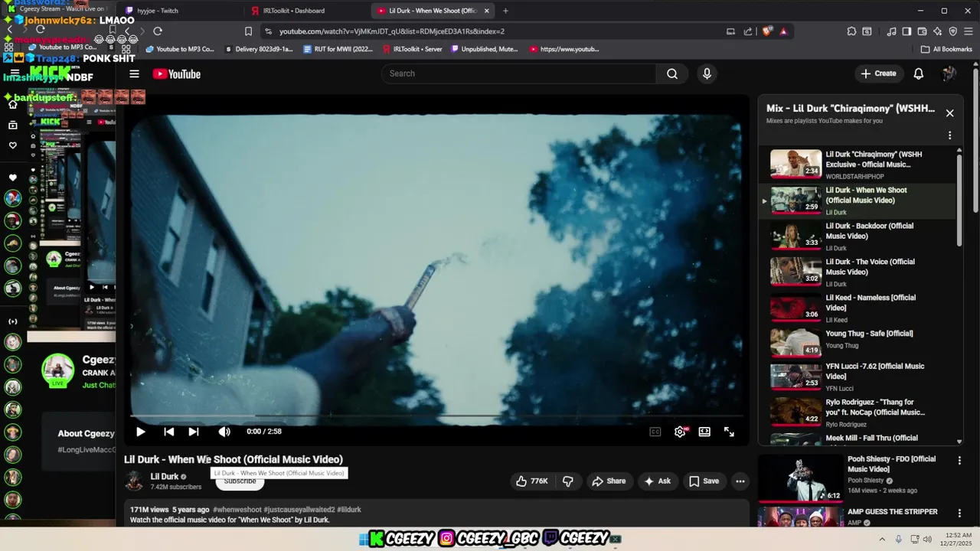Close the Lil Durk YouTube browser tab

coord(486,11)
